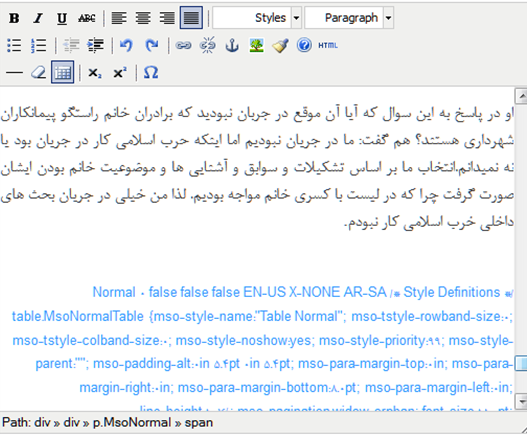Insert an ordered numbered list
The height and width of the screenshot is (436, 527).
38,45
